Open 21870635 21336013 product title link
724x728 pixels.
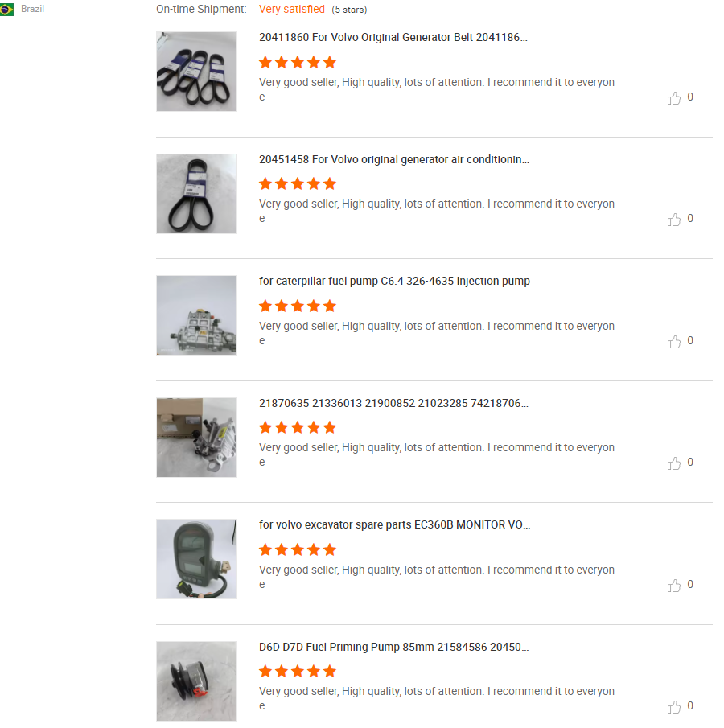(x=393, y=403)
